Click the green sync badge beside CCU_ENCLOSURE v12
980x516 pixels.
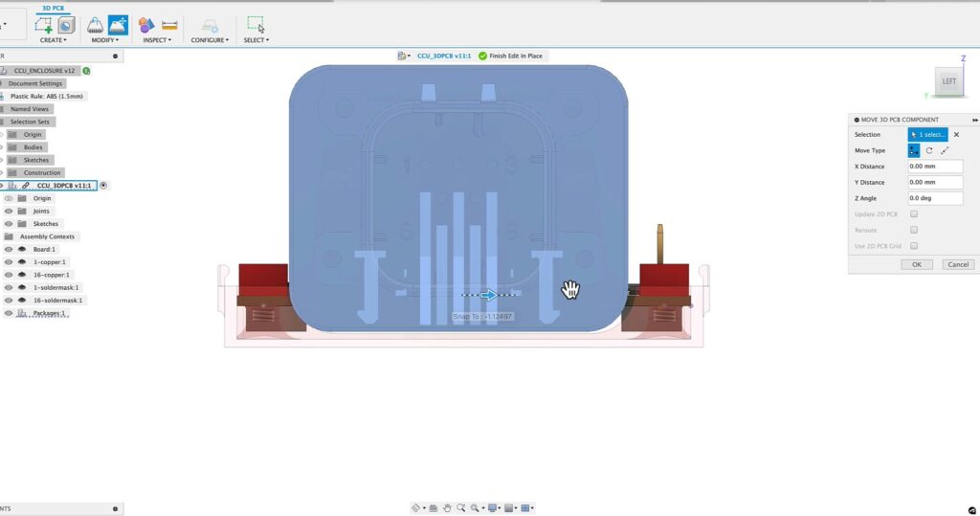click(x=86, y=71)
